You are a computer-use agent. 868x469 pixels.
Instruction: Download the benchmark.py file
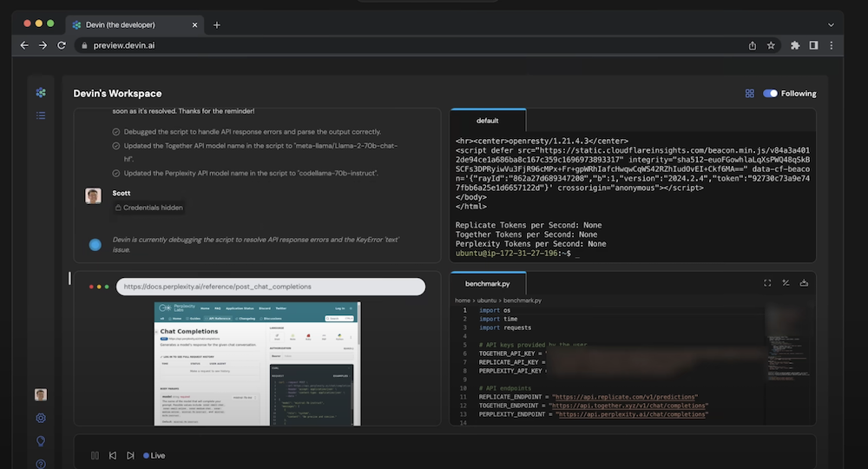point(804,283)
